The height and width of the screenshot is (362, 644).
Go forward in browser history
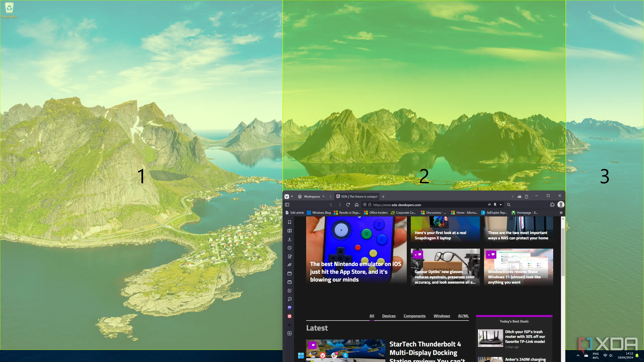pyautogui.click(x=340, y=205)
